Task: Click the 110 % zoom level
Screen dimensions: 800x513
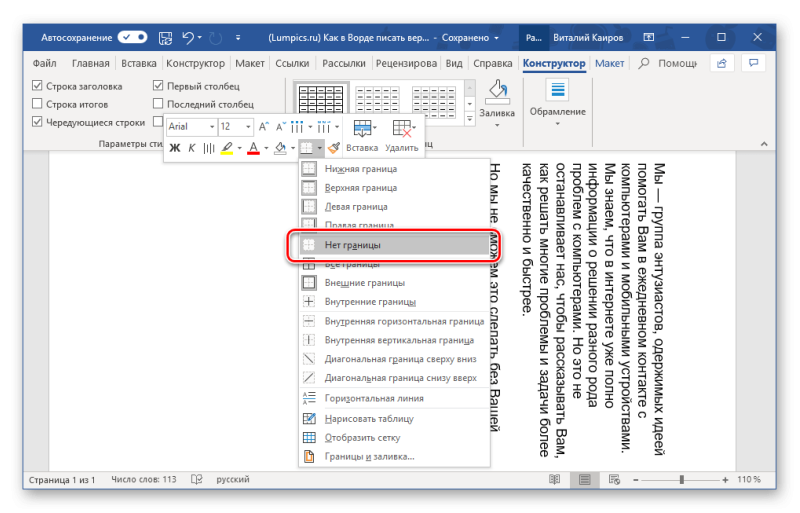Action: pyautogui.click(x=748, y=479)
